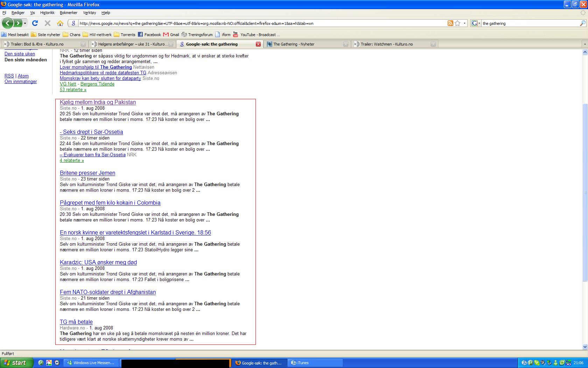Go forward with the Forward arrow button
This screenshot has width=588, height=368.
pos(17,23)
